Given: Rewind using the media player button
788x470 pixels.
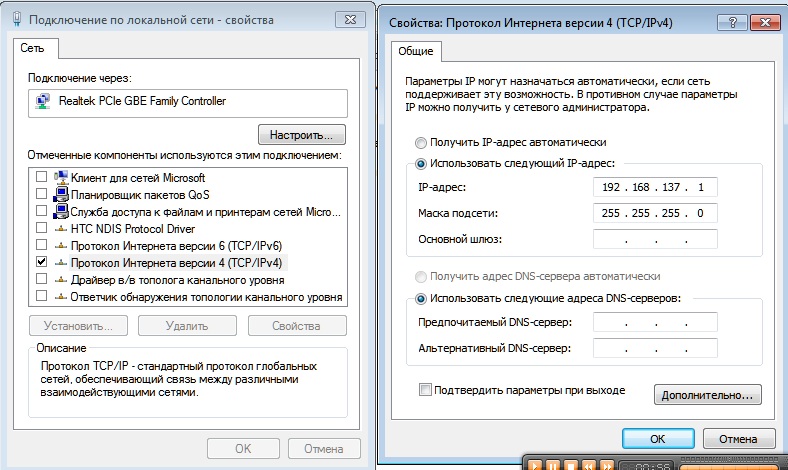Looking at the screenshot, I should coord(588,466).
